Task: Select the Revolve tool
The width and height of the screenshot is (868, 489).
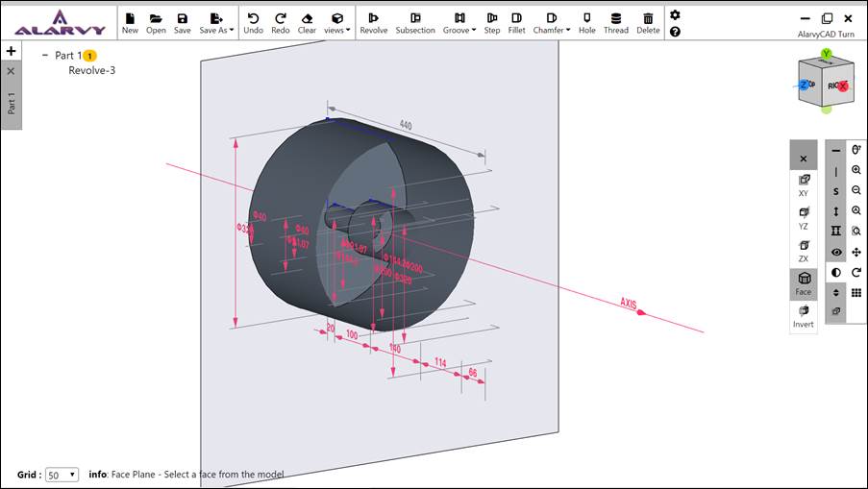Action: [x=374, y=23]
